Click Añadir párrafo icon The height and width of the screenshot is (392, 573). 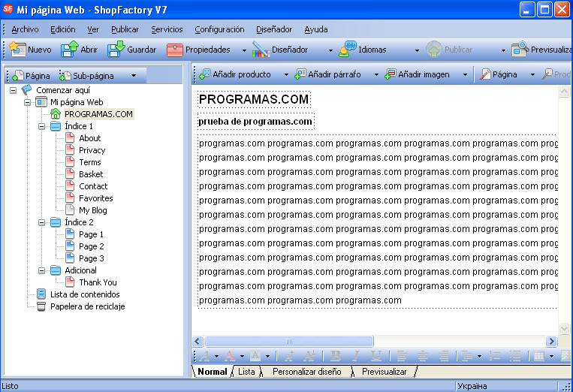[300, 74]
